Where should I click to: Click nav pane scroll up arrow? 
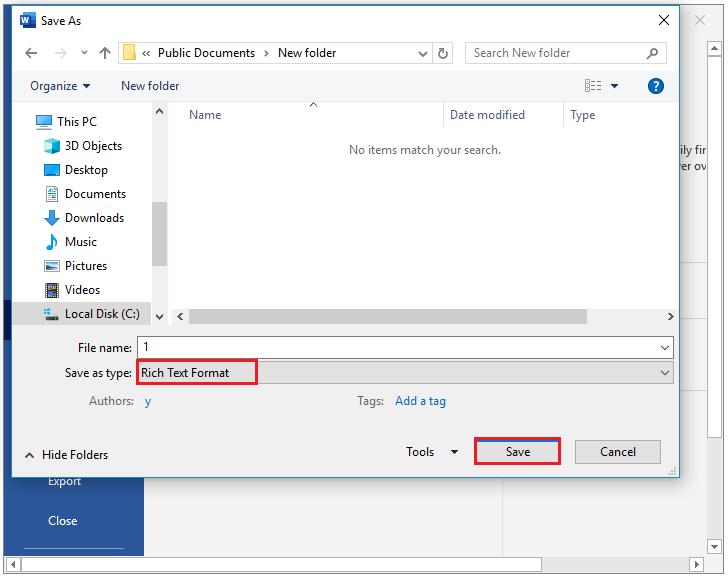pyautogui.click(x=159, y=111)
